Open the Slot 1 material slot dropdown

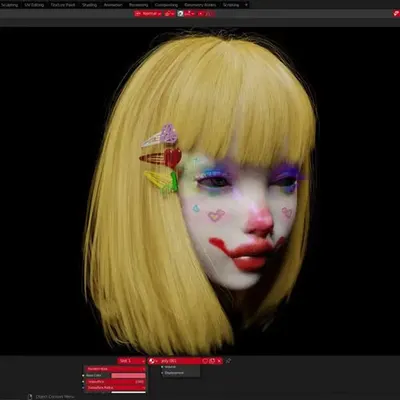(x=132, y=361)
